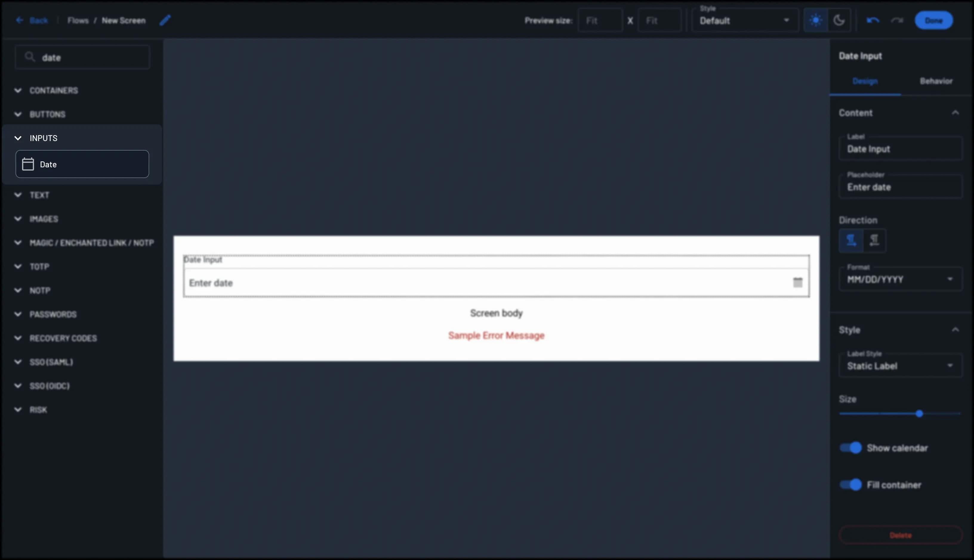Screen dimensions: 974x560
Task: Click the Done button
Action: coord(934,20)
